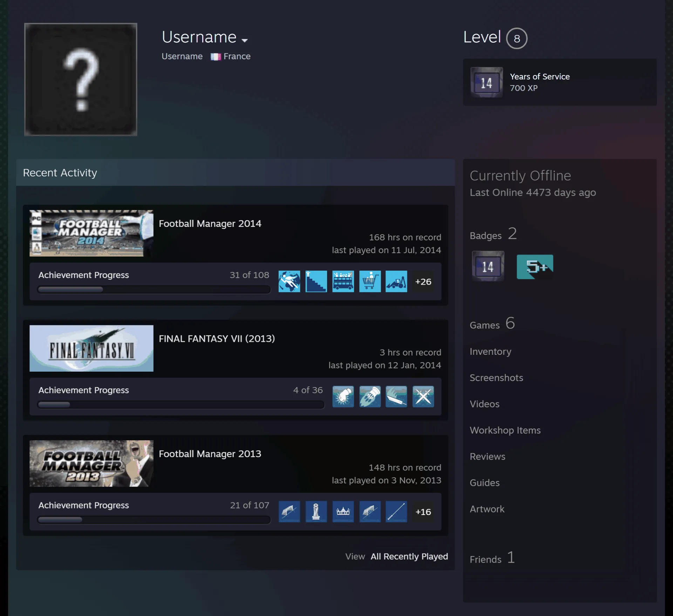
Task: Open the Friends list link
Action: (x=492, y=557)
